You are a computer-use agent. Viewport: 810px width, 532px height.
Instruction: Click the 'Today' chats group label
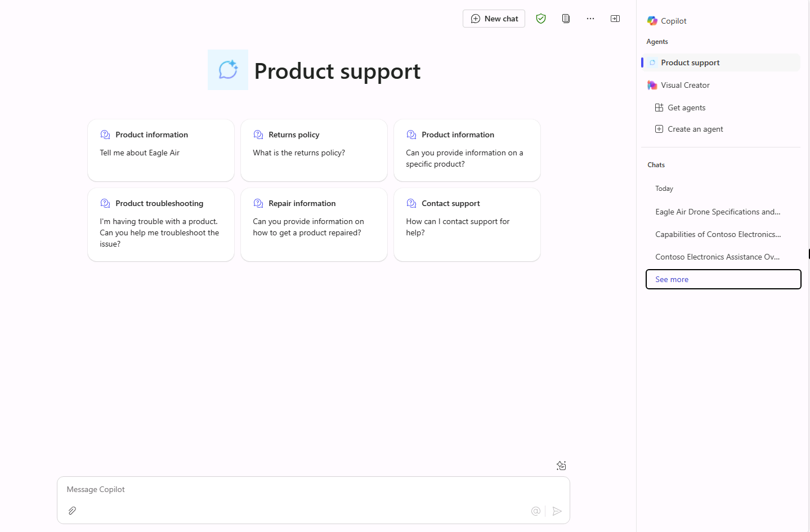[x=664, y=189]
